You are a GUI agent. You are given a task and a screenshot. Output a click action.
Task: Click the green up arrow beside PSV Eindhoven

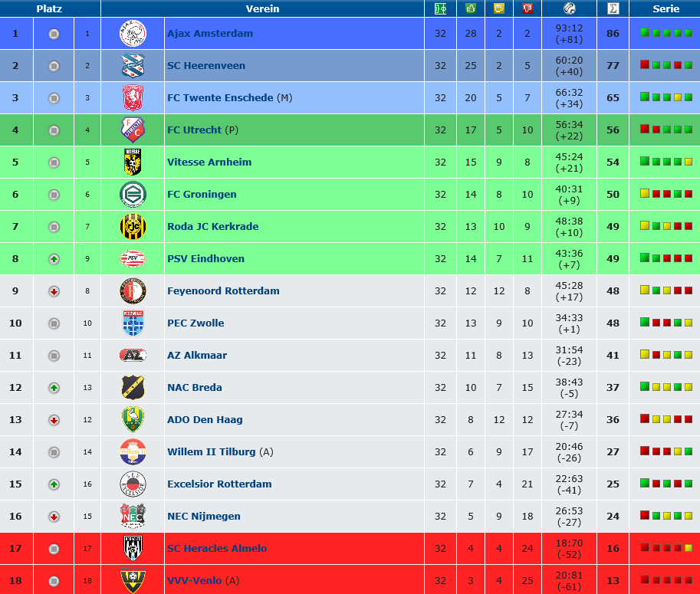click(54, 259)
